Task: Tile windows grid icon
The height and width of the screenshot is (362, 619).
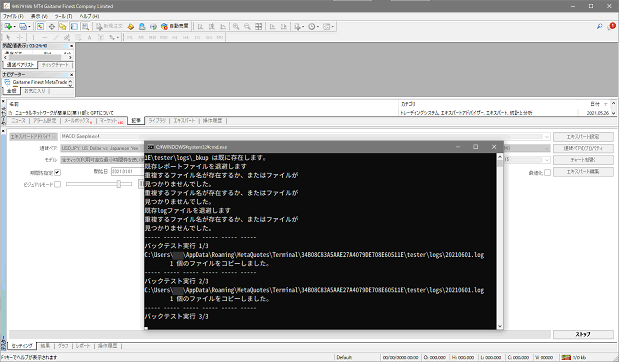Action: click(258, 26)
